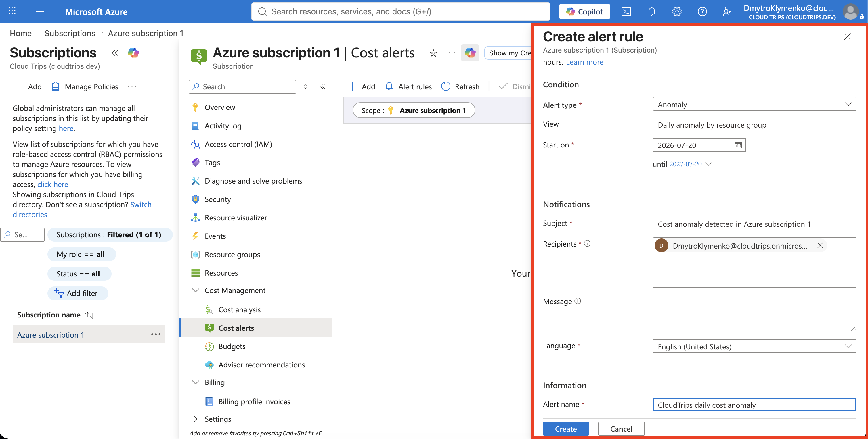The image size is (868, 439).
Task: Sort by Subscription name arrows
Action: (x=90, y=315)
